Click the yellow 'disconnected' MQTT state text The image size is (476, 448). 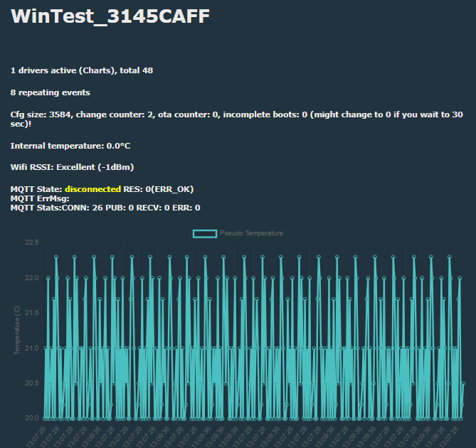tap(93, 189)
